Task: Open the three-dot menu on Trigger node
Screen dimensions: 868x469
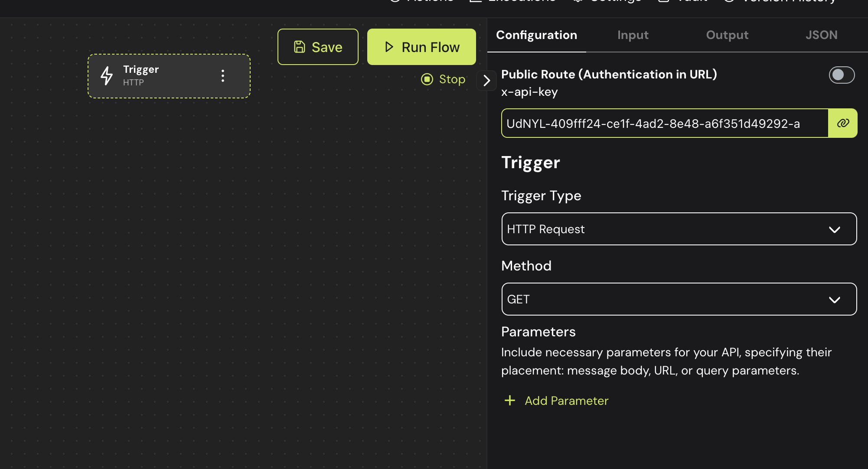Action: tap(223, 76)
